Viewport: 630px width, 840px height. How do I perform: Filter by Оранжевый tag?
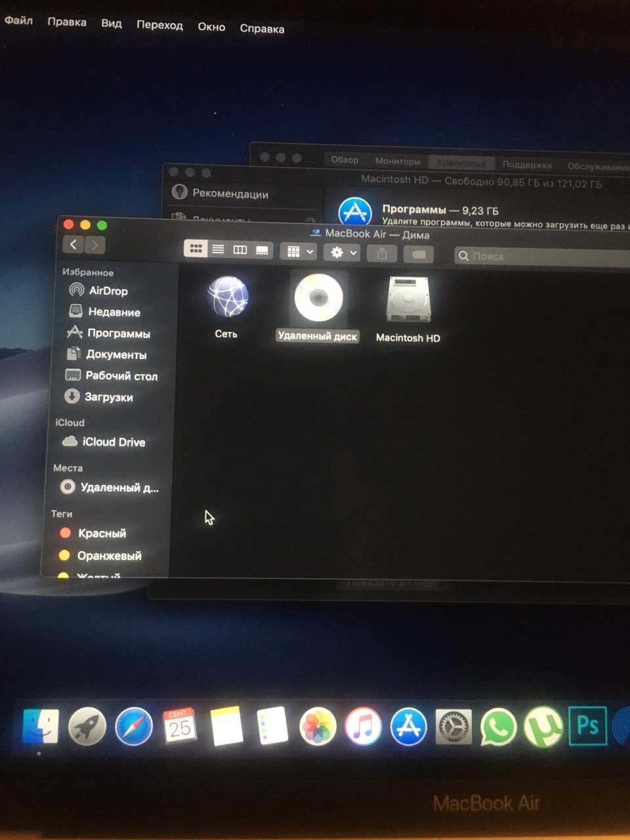pyautogui.click(x=100, y=556)
